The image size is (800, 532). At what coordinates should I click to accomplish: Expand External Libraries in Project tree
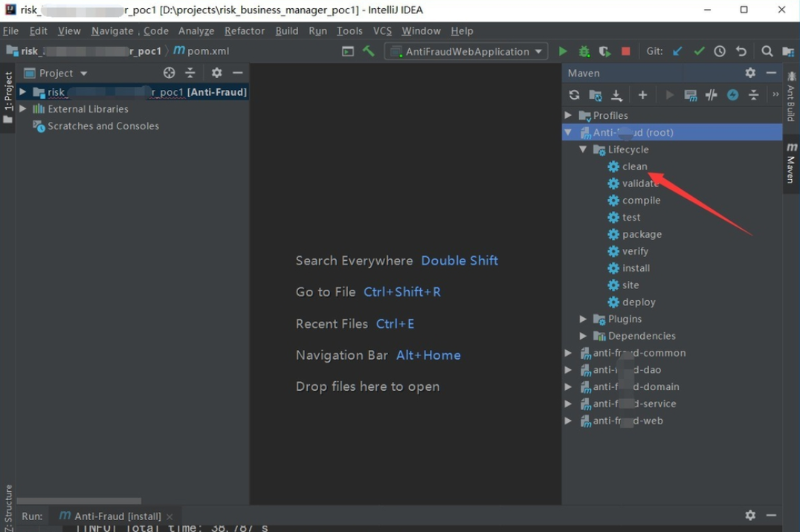[23, 108]
